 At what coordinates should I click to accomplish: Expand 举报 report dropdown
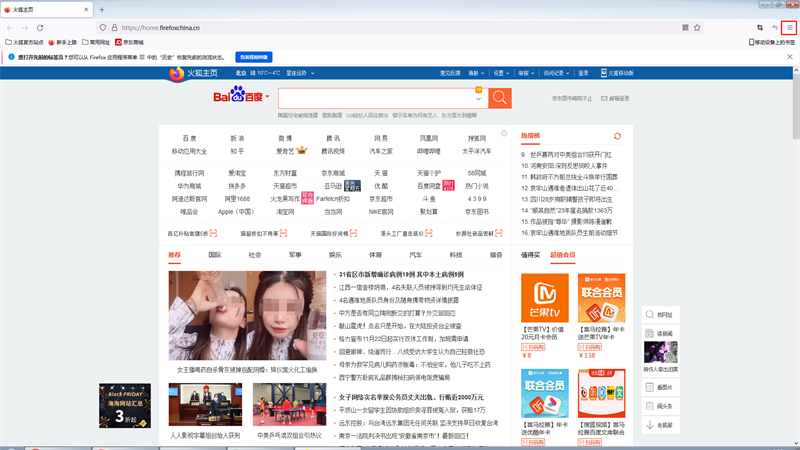point(526,73)
